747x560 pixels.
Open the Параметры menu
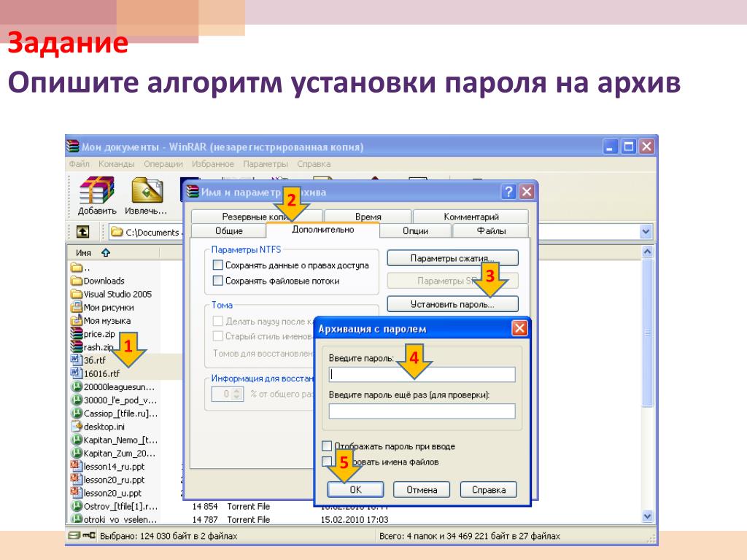click(266, 164)
